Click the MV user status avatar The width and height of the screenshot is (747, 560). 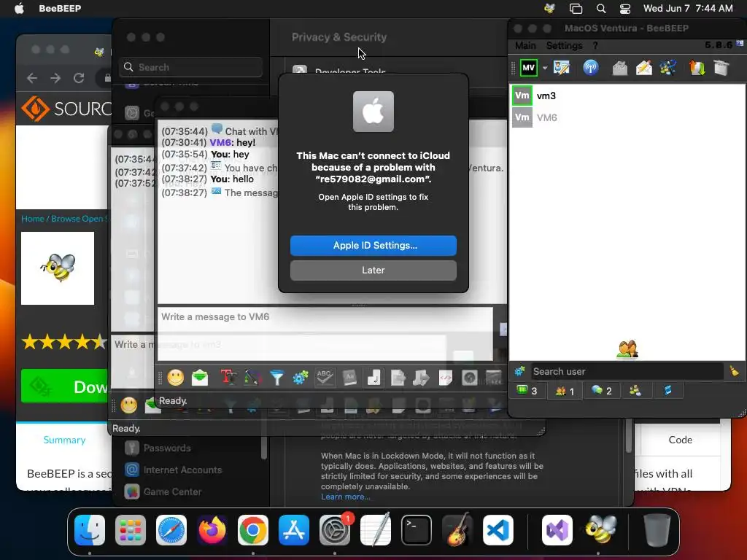[528, 68]
